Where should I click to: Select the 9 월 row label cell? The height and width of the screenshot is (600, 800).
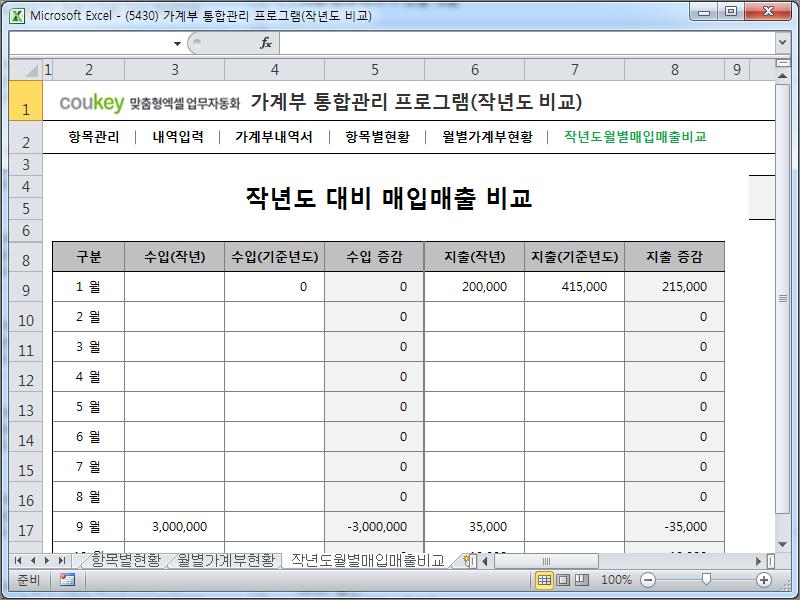[x=89, y=527]
